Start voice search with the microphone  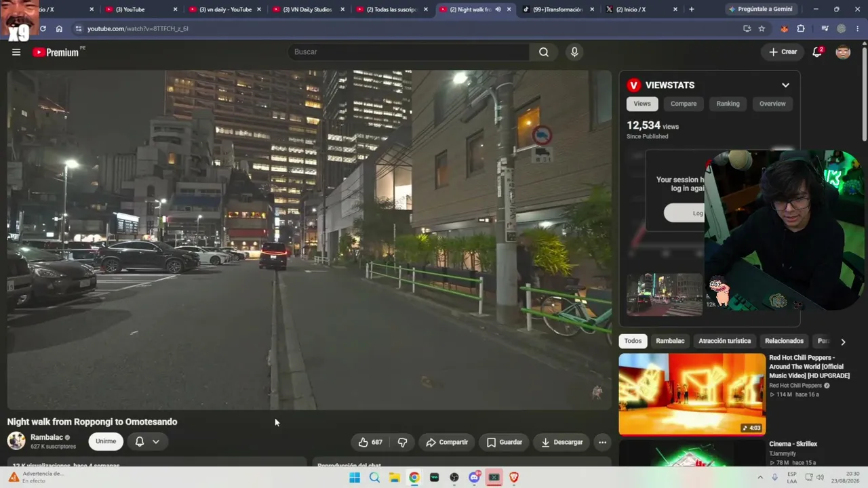point(574,52)
